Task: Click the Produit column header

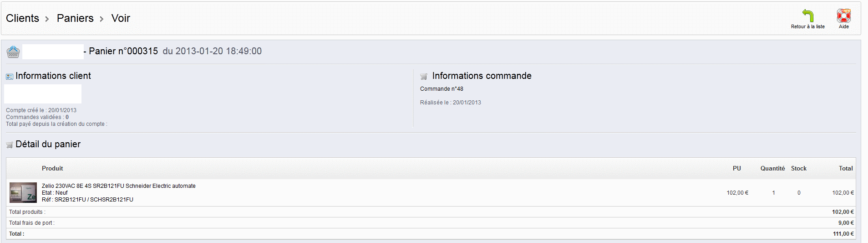Action: pyautogui.click(x=52, y=168)
